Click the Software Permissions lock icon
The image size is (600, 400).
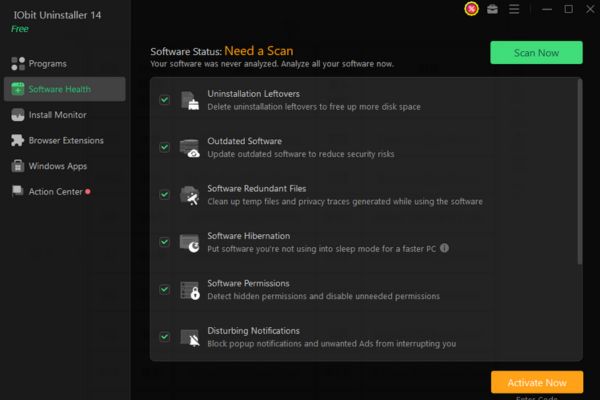tap(190, 290)
